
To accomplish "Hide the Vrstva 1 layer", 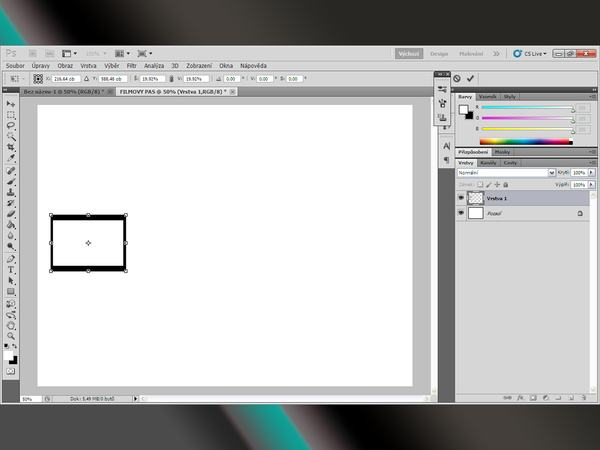I will tap(461, 198).
